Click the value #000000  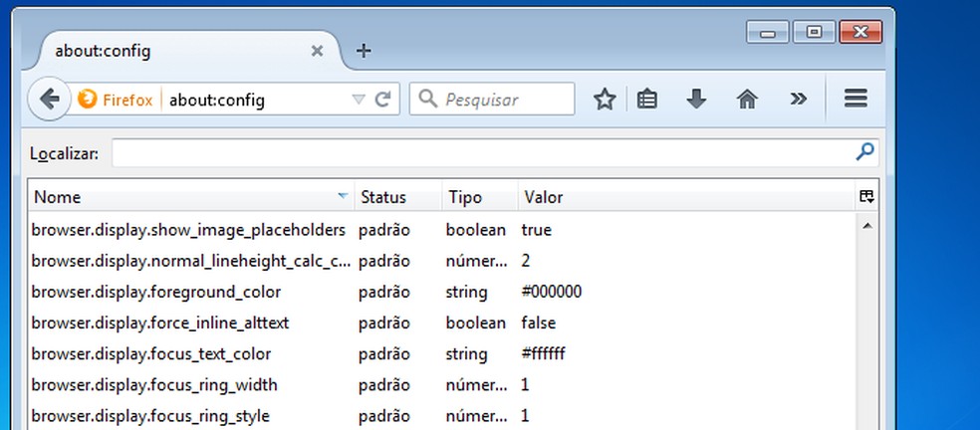pyautogui.click(x=552, y=292)
